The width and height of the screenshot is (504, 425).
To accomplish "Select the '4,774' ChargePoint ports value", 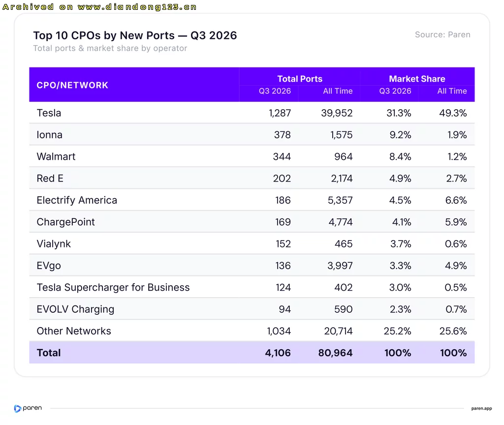I will (x=341, y=222).
